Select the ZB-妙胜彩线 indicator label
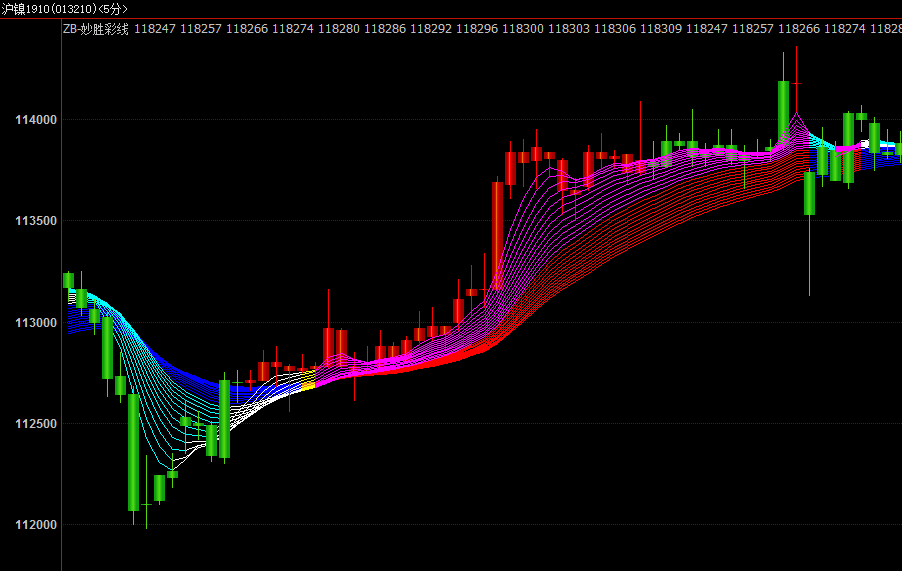Screen dimensions: 902x571 [95, 29]
